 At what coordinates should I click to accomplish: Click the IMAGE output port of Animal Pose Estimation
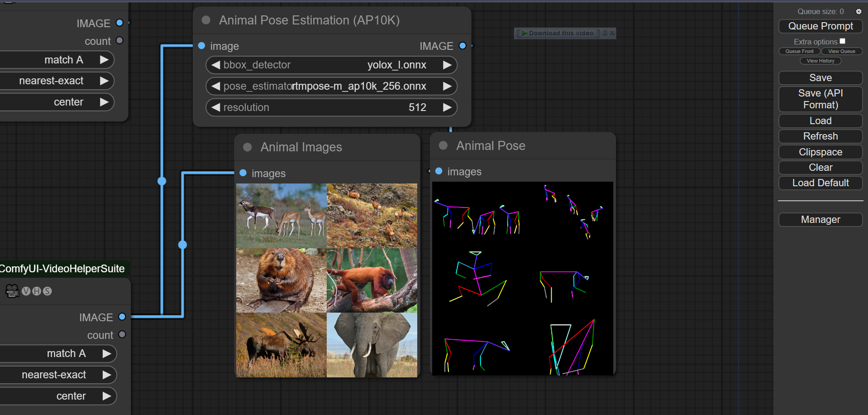click(x=463, y=46)
